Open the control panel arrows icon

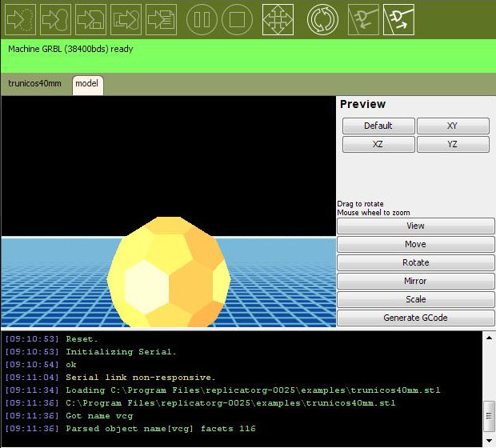pos(278,19)
